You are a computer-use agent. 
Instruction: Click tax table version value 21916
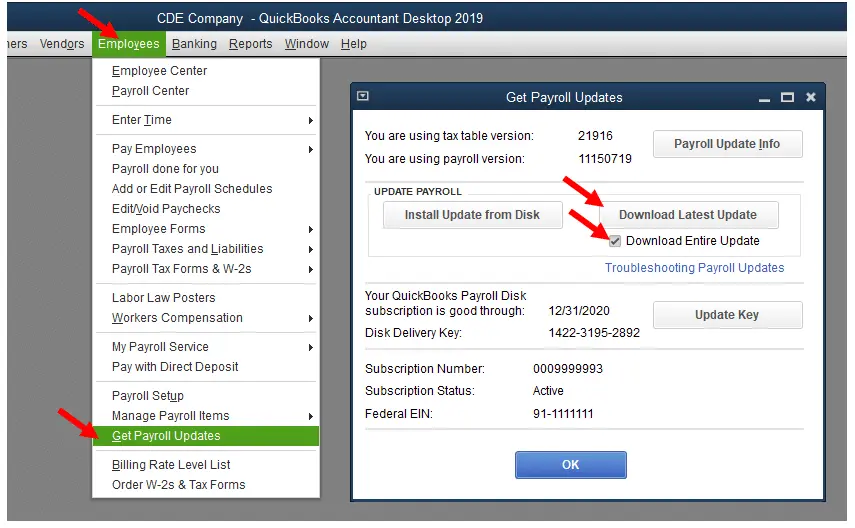click(x=595, y=136)
